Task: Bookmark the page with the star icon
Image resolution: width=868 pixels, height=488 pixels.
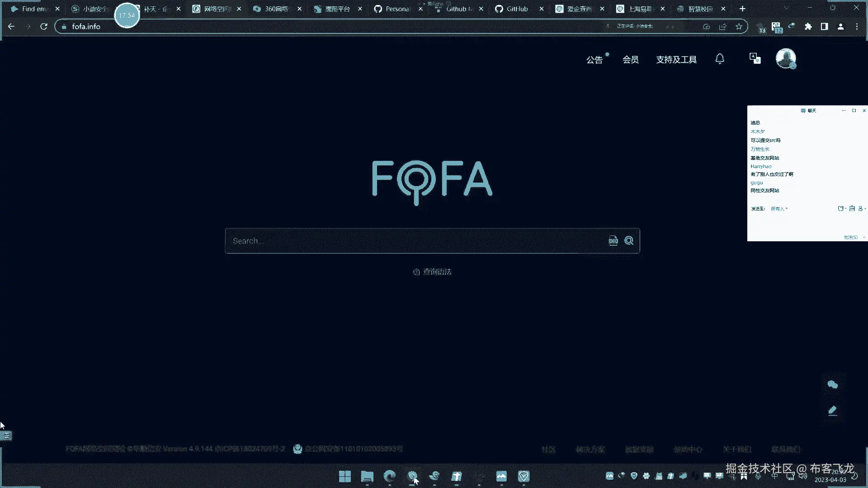Action: pyautogui.click(x=739, y=27)
